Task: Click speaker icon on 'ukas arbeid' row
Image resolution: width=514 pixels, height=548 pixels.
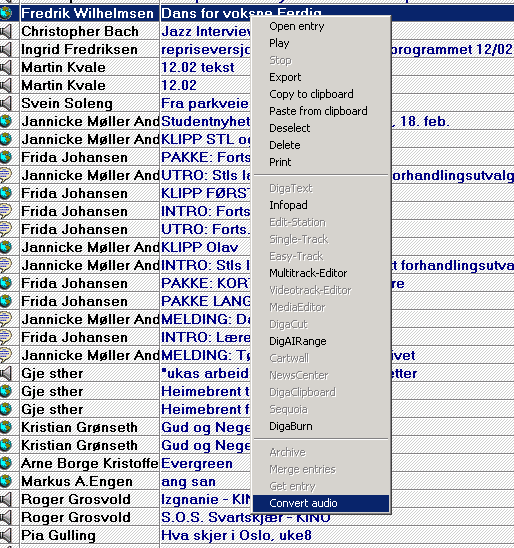Action: point(6,374)
